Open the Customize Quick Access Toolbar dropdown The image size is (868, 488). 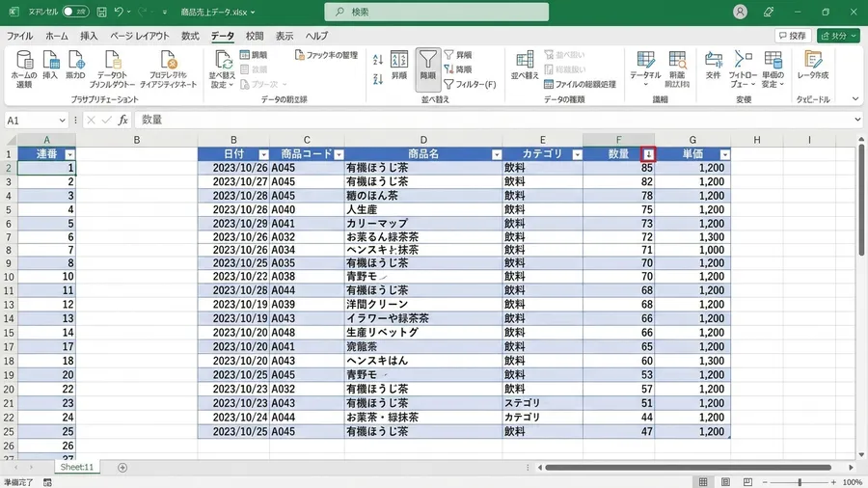pos(164,13)
